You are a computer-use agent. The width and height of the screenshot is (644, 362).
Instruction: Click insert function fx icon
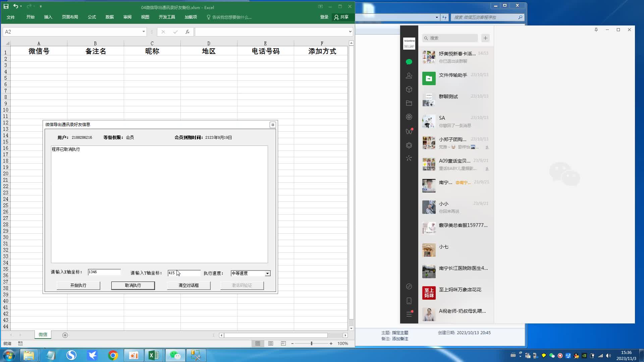pos(187,32)
